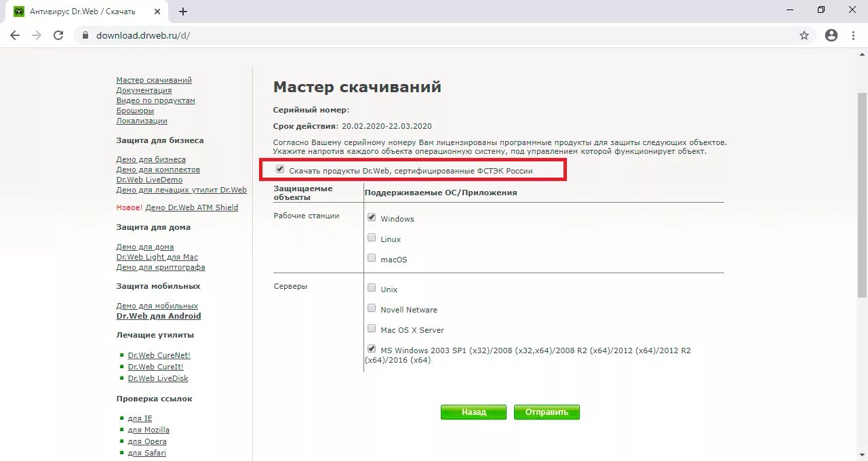The image size is (868, 461).
Task: Reload the page with the refresh icon
Action: coord(58,35)
